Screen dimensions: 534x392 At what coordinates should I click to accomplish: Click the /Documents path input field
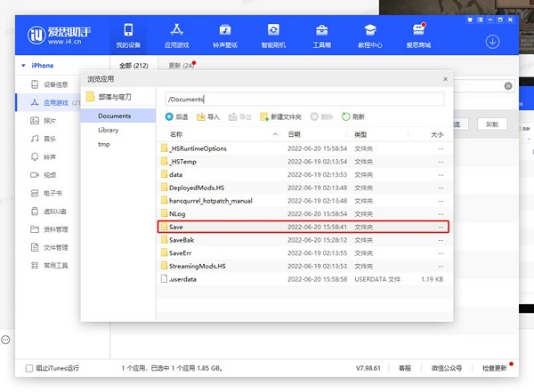[x=304, y=100]
